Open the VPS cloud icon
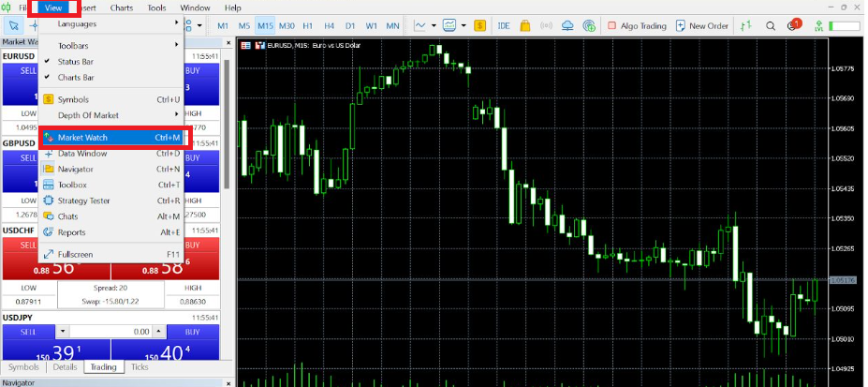This screenshot has height=387, width=868. point(567,25)
